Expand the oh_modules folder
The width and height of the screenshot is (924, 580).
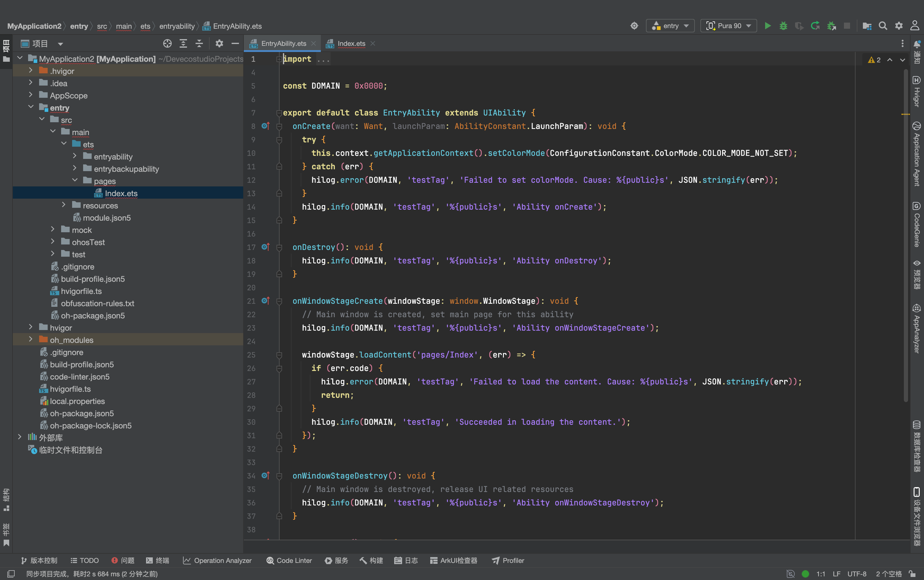pyautogui.click(x=31, y=340)
